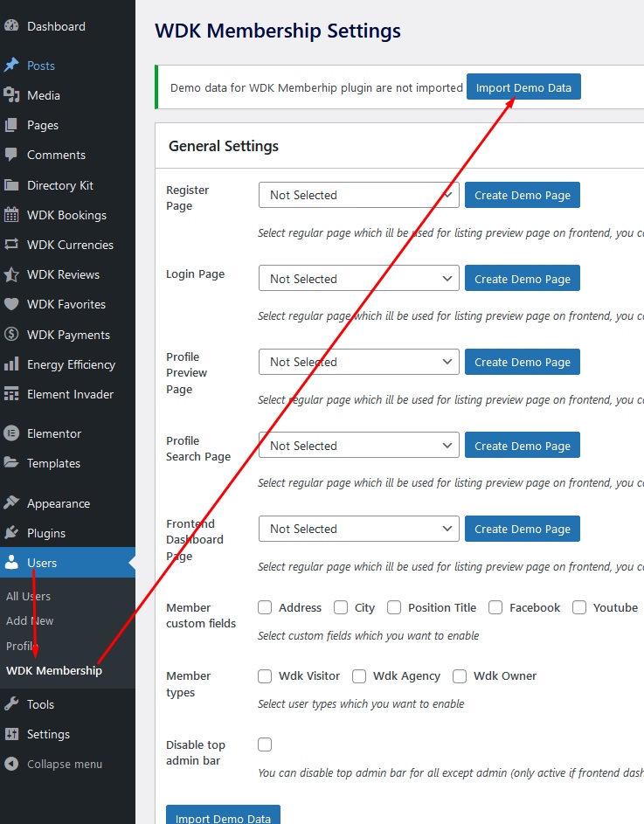This screenshot has height=824, width=644.
Task: Enable the Wdk Owner member type
Action: [x=460, y=675]
